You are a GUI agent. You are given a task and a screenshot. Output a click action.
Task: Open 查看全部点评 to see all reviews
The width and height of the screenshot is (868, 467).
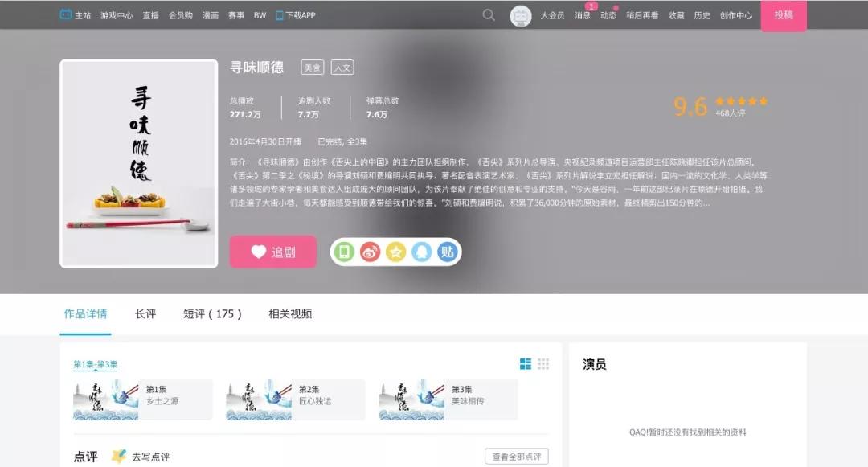pyautogui.click(x=518, y=456)
